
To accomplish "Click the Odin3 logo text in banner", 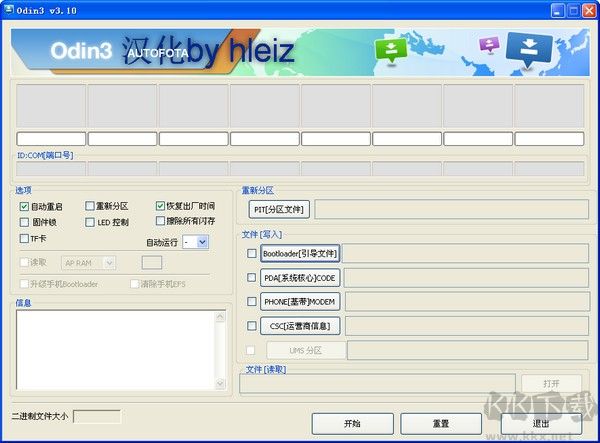I will [x=81, y=50].
